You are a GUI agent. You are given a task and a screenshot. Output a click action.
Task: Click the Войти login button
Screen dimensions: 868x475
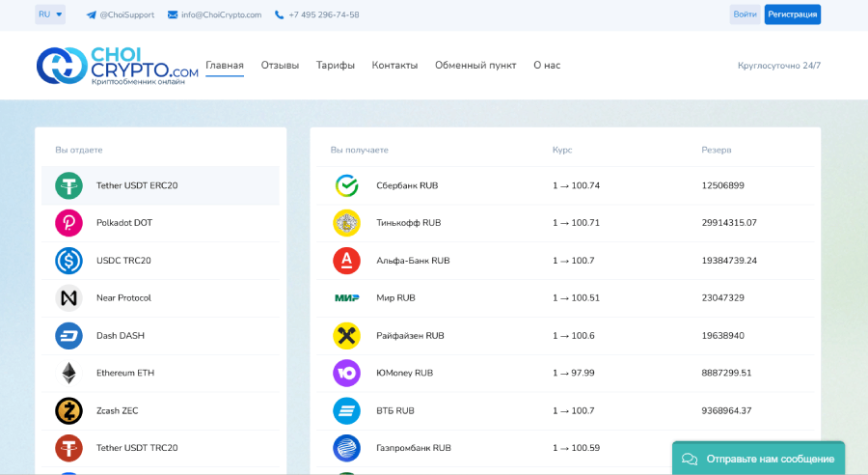[745, 14]
